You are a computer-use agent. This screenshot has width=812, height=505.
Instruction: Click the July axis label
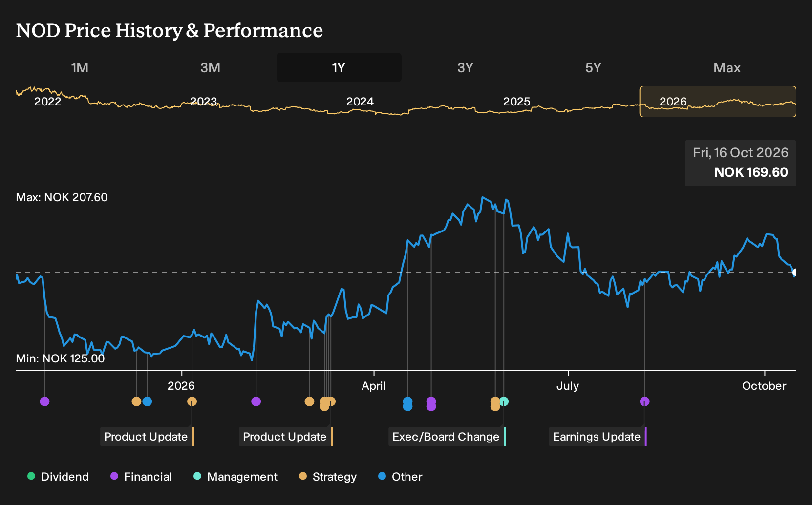[568, 386]
